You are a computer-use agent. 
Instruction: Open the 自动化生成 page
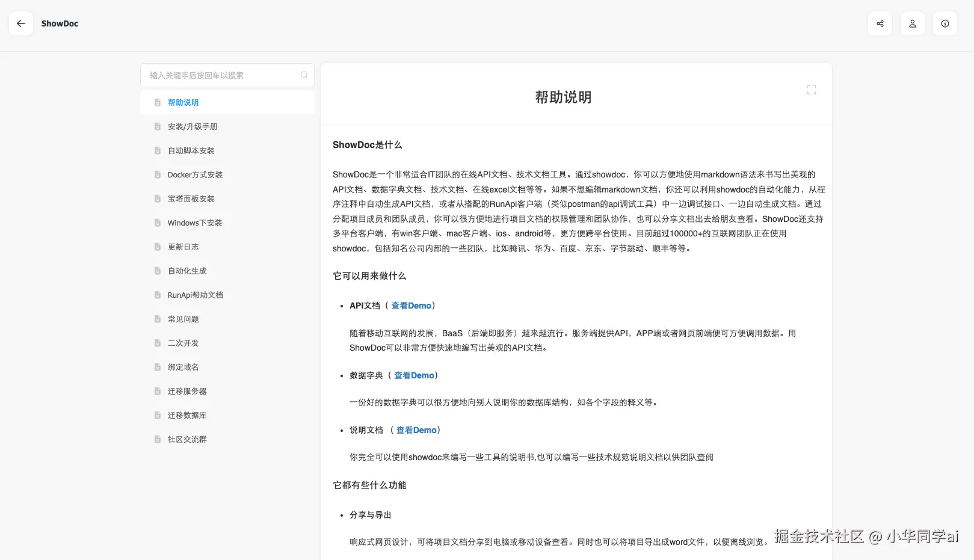(227, 271)
